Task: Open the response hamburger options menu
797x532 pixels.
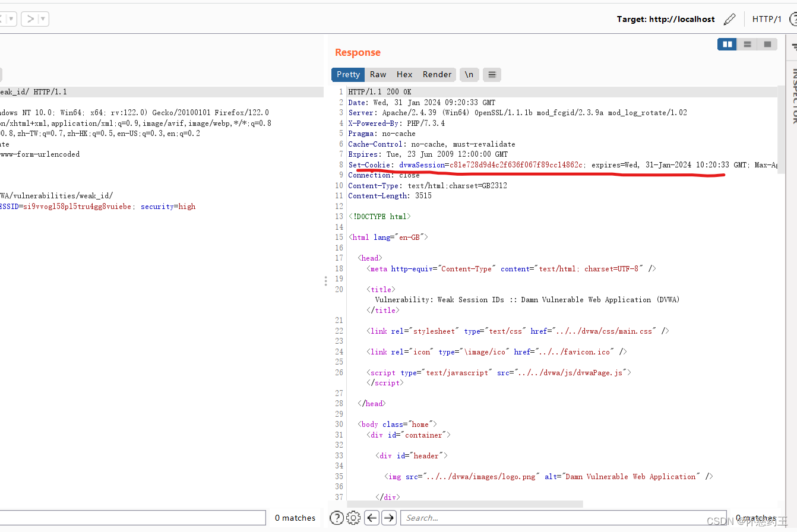Action: tap(492, 74)
